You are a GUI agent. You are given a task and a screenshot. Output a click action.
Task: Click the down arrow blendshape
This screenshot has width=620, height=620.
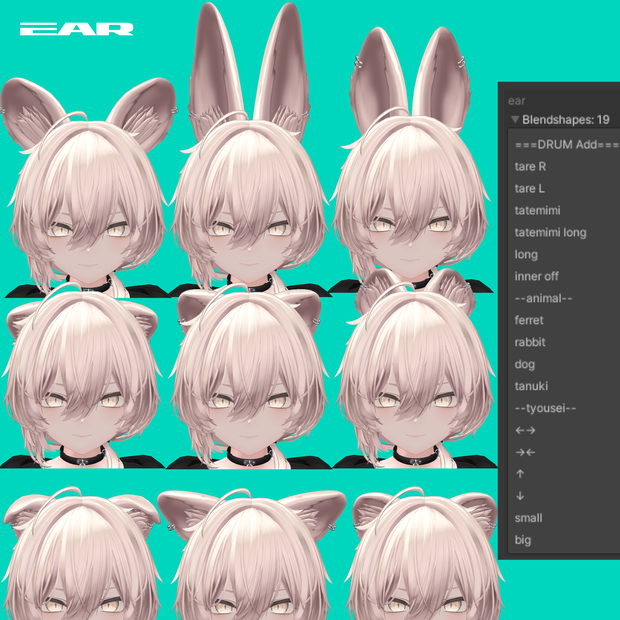[x=520, y=496]
